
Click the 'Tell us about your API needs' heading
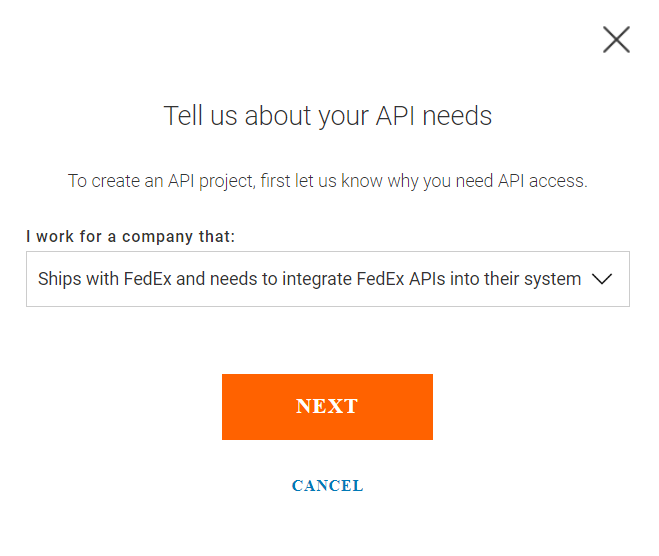[328, 116]
